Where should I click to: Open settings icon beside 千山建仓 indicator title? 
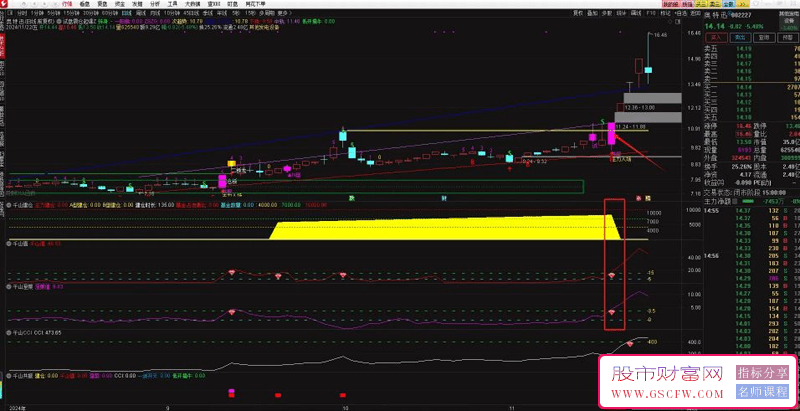click(x=8, y=205)
